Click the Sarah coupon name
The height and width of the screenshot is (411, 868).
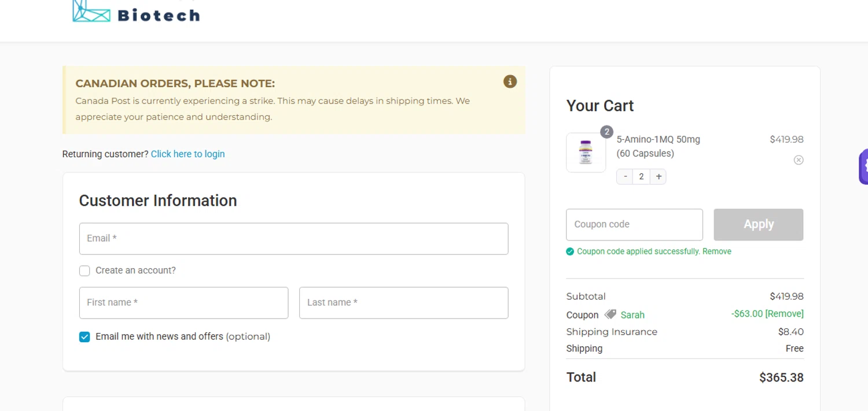coord(632,315)
